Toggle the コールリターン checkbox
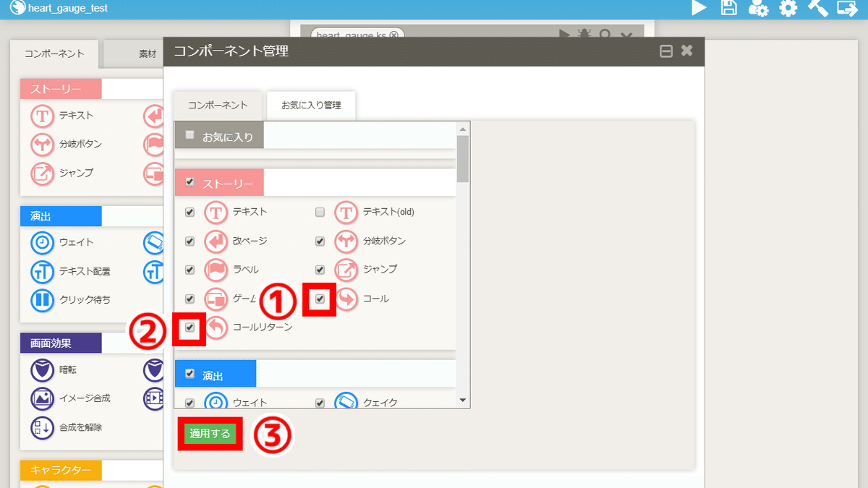Screen dimensions: 868x488 coord(190,328)
